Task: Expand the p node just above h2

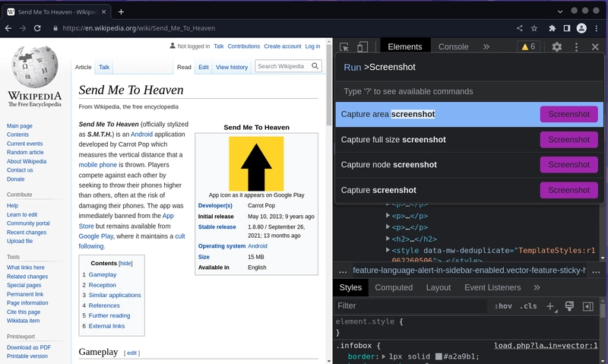Action: (x=388, y=227)
